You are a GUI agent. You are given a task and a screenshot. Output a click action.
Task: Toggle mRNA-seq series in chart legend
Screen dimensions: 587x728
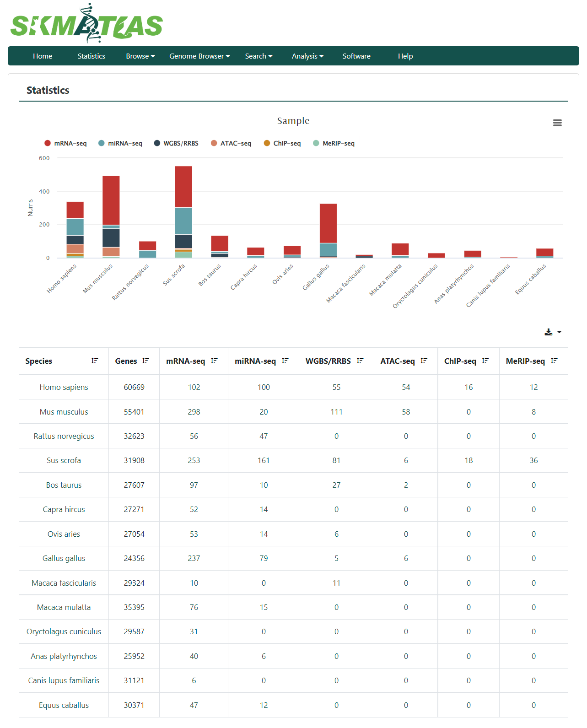[x=65, y=143]
